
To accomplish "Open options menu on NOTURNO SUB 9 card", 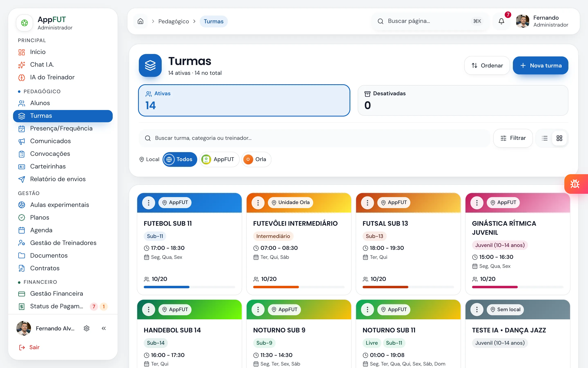I will coord(258,310).
